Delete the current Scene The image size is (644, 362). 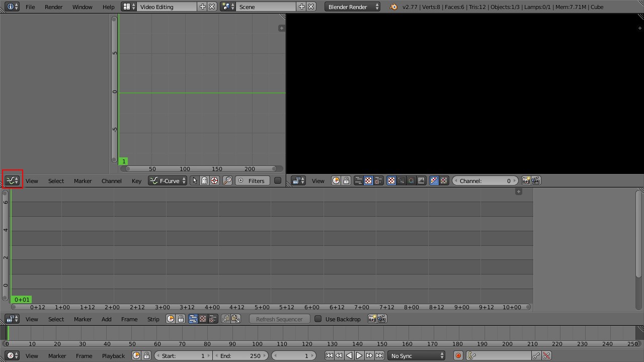point(311,7)
